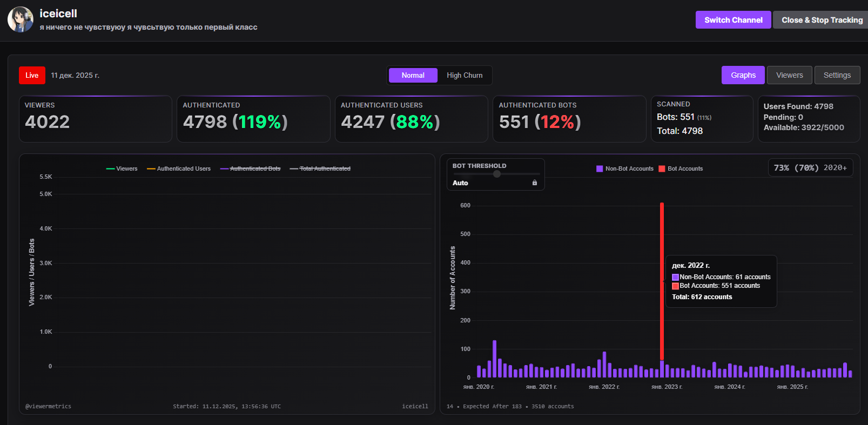
Task: Click authenticated users value 4247 (88%)
Action: pyautogui.click(x=391, y=122)
